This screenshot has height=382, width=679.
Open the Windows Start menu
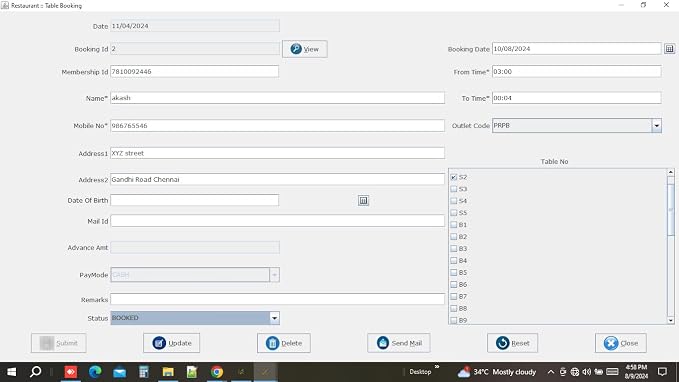[x=12, y=372]
